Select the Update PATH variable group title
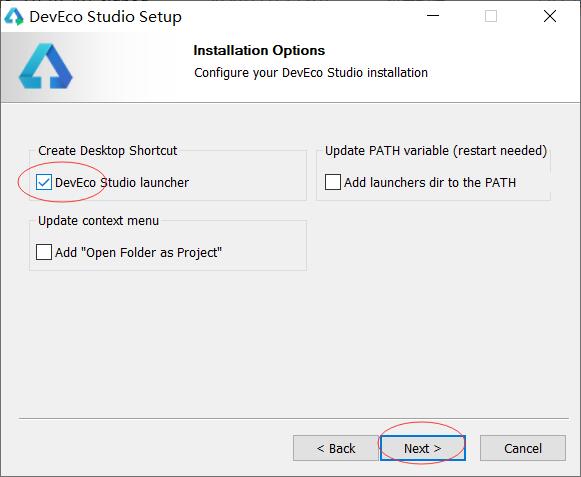Image resolution: width=581 pixels, height=477 pixels. (436, 151)
